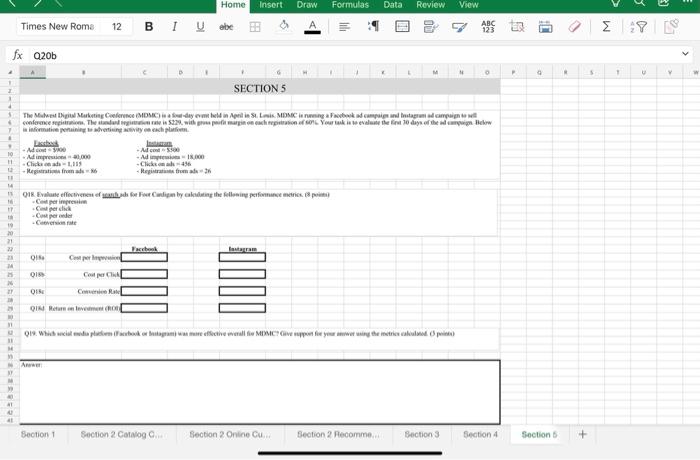The width and height of the screenshot is (700, 460).
Task: Open the sort and filter icon
Action: (638, 27)
